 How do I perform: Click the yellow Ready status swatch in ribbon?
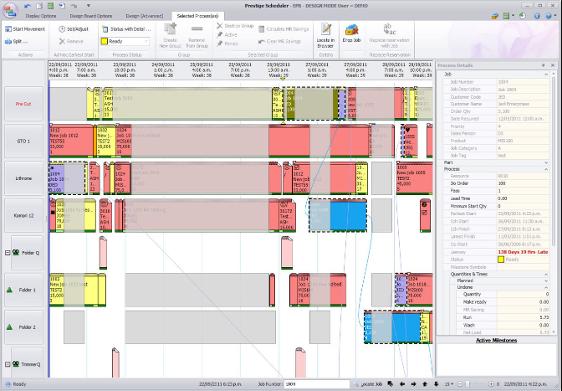[x=104, y=42]
